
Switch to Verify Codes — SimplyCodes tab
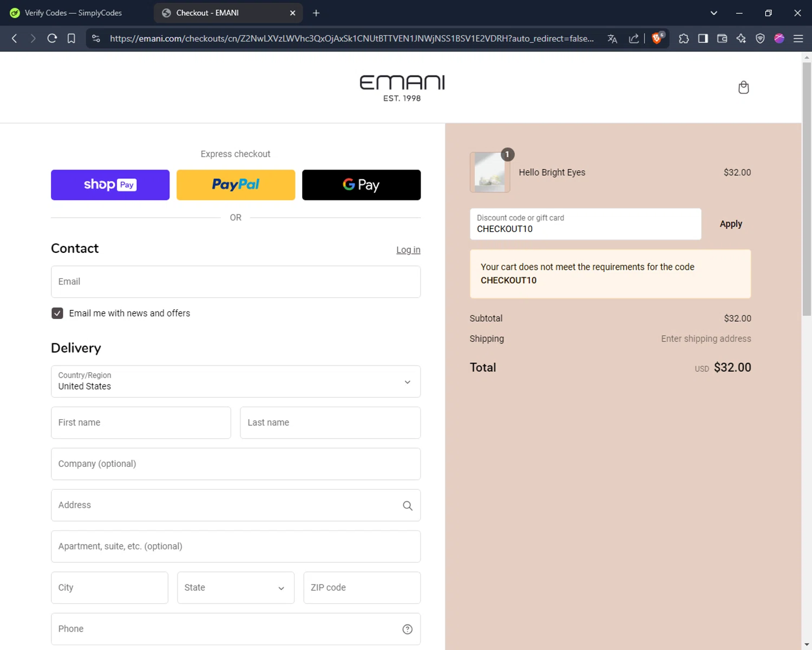pos(73,13)
